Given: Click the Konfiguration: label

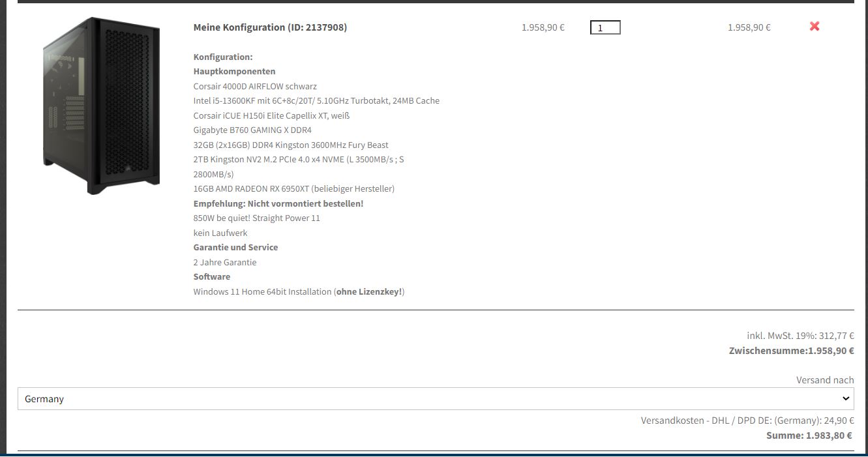Looking at the screenshot, I should point(223,57).
